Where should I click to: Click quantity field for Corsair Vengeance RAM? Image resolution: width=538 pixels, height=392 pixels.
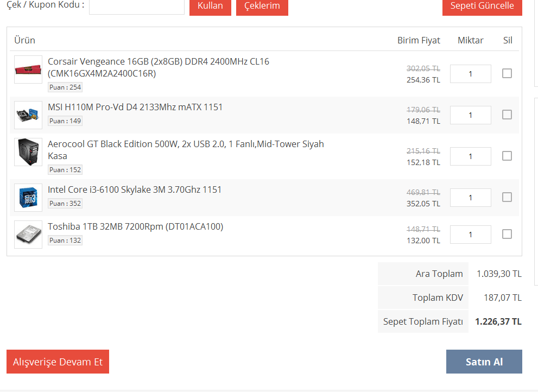470,74
